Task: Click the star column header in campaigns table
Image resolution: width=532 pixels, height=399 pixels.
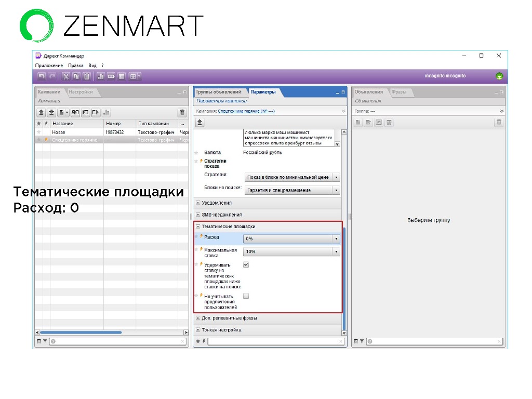Action: 38,124
